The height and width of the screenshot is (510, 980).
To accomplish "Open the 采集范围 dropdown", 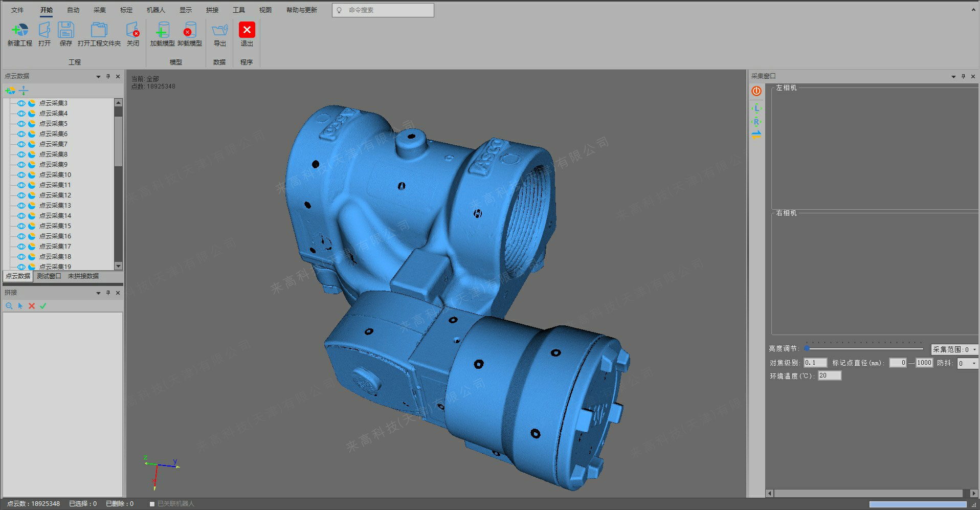I will (x=974, y=349).
